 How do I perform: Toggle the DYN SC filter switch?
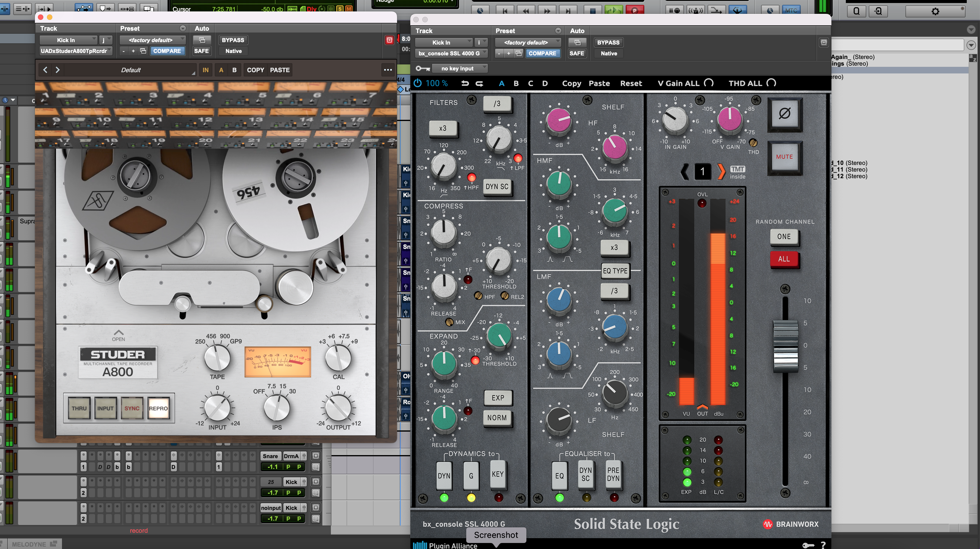[x=497, y=187]
